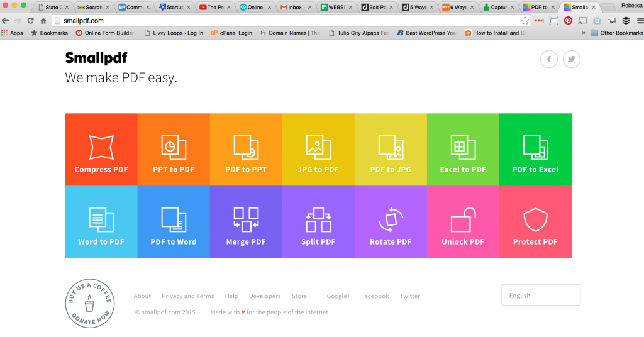Open the PDF to Word converter
644x337 pixels.
tap(174, 222)
